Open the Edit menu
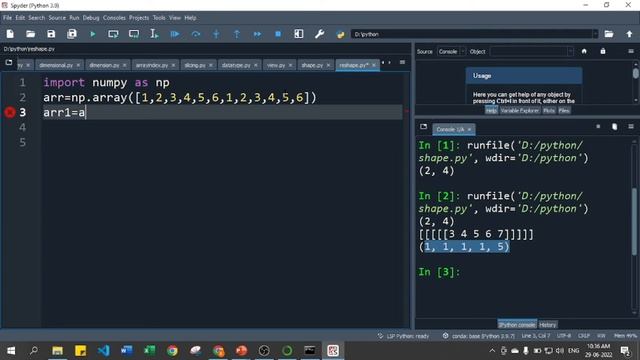 coord(20,18)
